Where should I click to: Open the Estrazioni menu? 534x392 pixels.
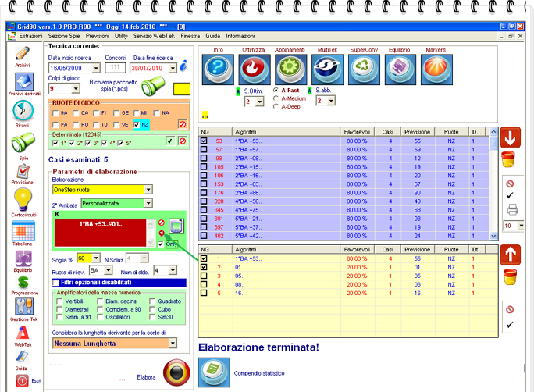30,36
